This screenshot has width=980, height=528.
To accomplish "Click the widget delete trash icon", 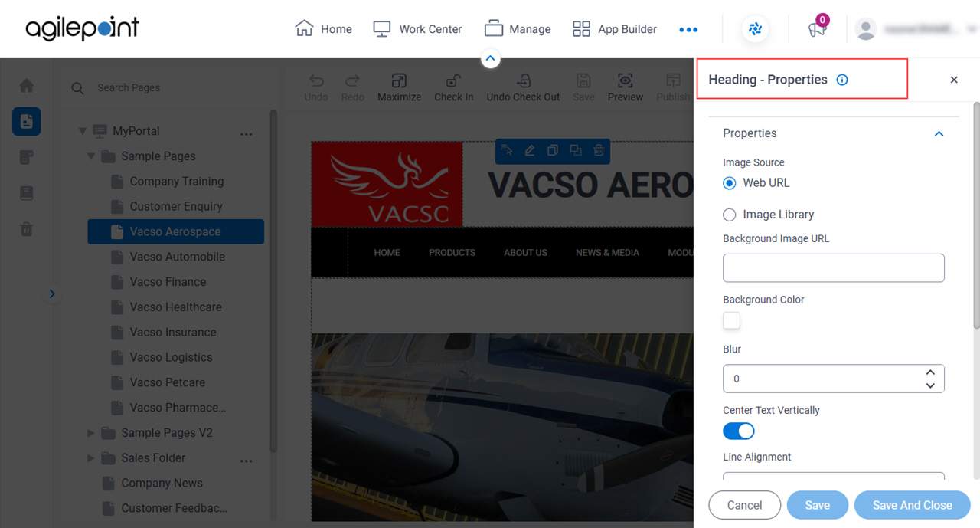I will [599, 151].
